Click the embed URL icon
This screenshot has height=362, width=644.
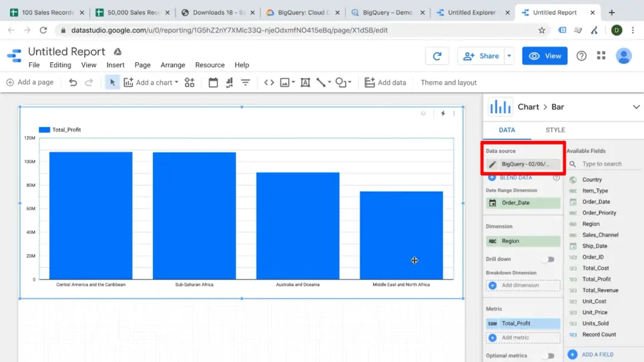269,82
